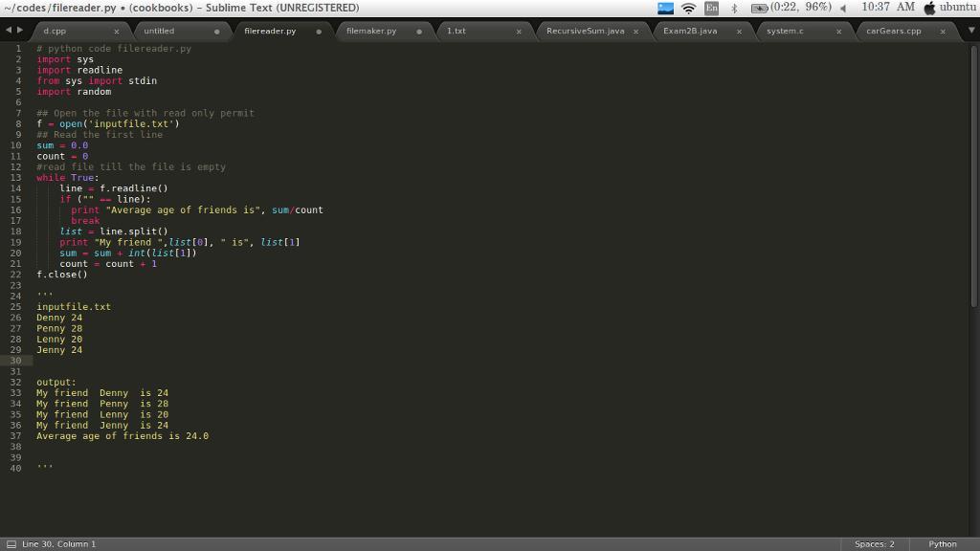This screenshot has height=551, width=980.
Task: Click the battery status indicator icon
Action: click(x=759, y=8)
